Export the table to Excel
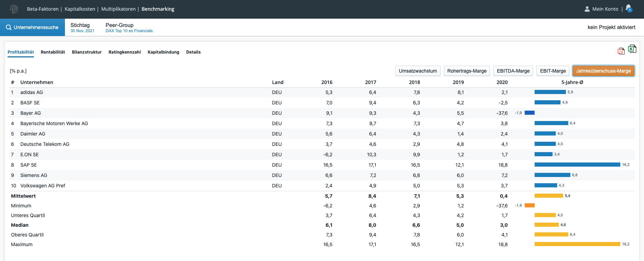The width and height of the screenshot is (644, 261). coord(632,49)
